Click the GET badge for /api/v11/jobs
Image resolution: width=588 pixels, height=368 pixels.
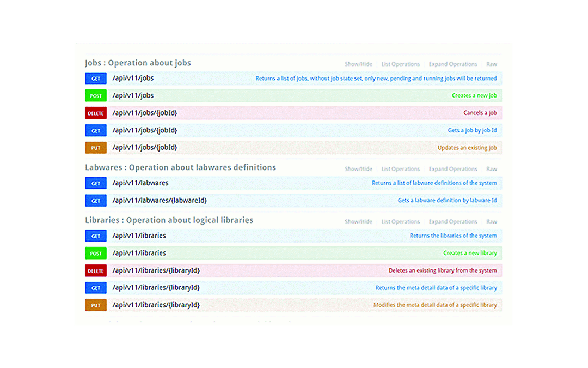(x=96, y=79)
